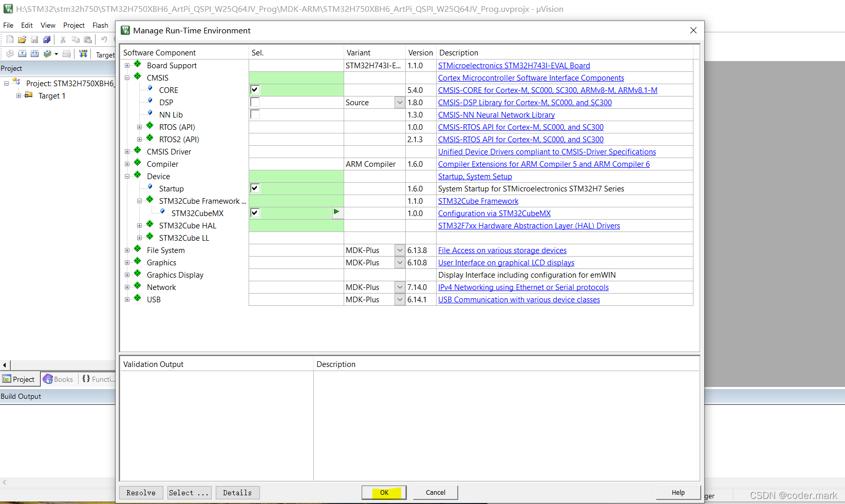Image resolution: width=845 pixels, height=504 pixels.
Task: Click the horizontal scrollbar left arrow
Action: coord(4,365)
